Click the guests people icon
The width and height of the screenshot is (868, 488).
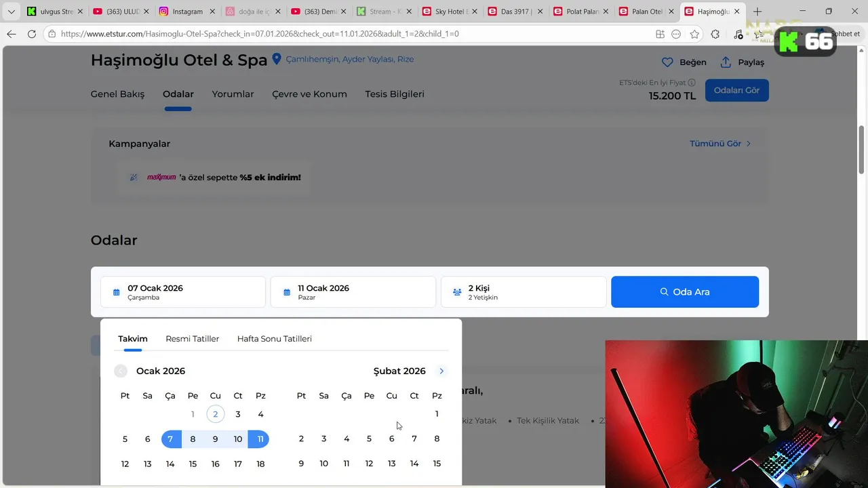457,292
